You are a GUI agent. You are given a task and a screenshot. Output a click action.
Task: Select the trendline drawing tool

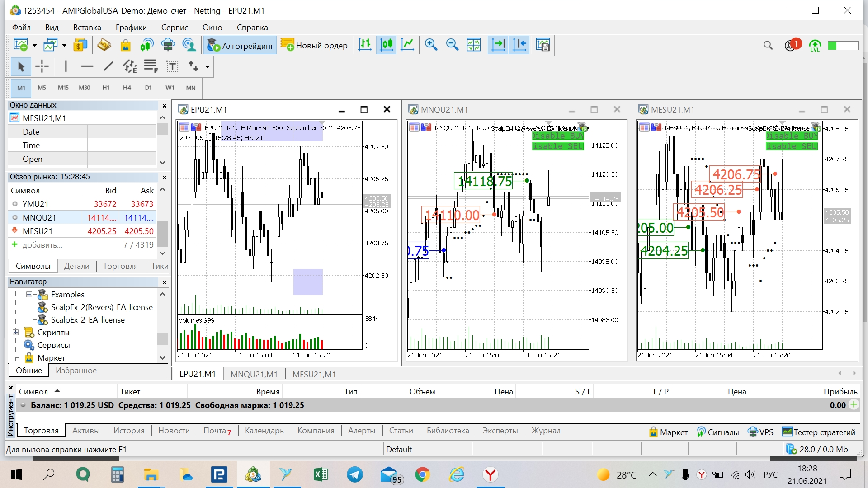click(x=108, y=66)
